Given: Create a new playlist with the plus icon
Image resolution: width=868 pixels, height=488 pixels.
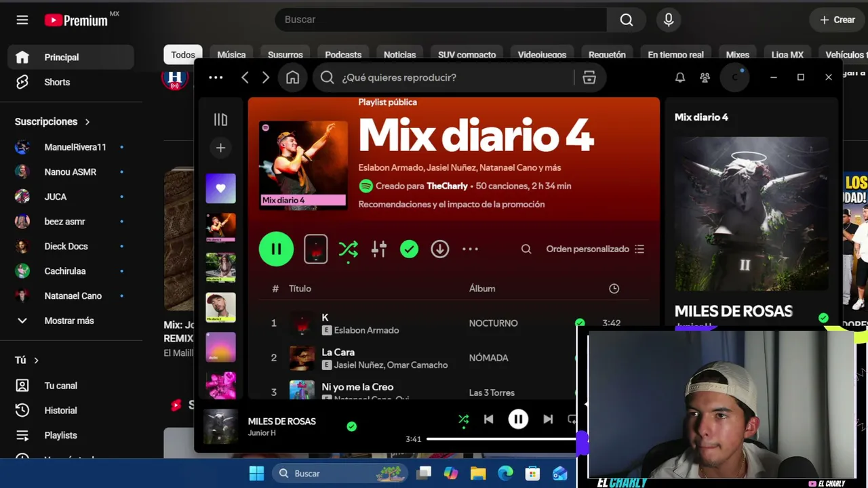Looking at the screenshot, I should pos(220,148).
